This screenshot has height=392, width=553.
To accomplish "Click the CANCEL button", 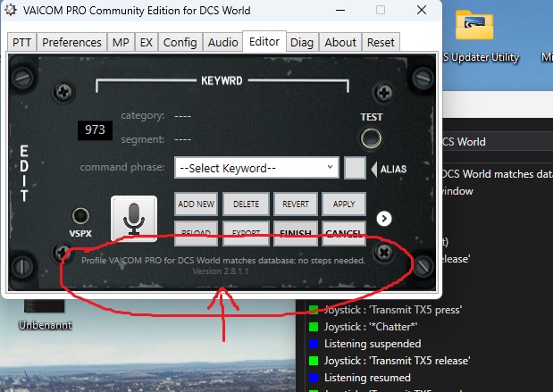I will [344, 233].
